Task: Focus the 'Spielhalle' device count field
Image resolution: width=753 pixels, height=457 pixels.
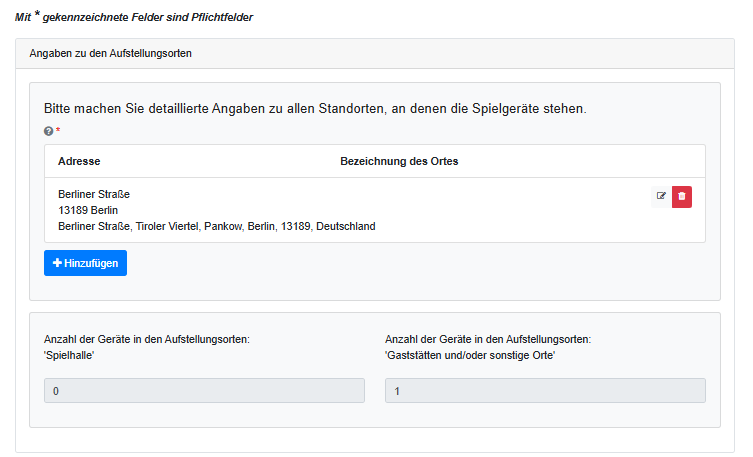Action: tap(204, 391)
